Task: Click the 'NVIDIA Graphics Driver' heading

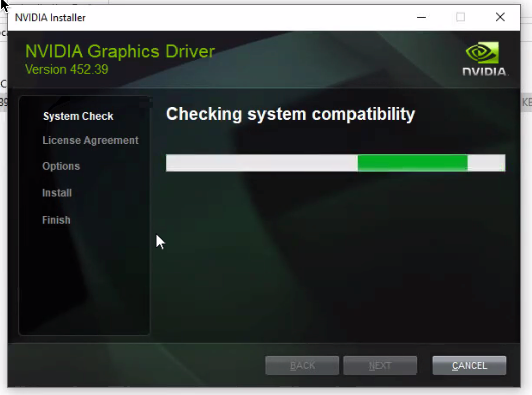Action: [120, 52]
